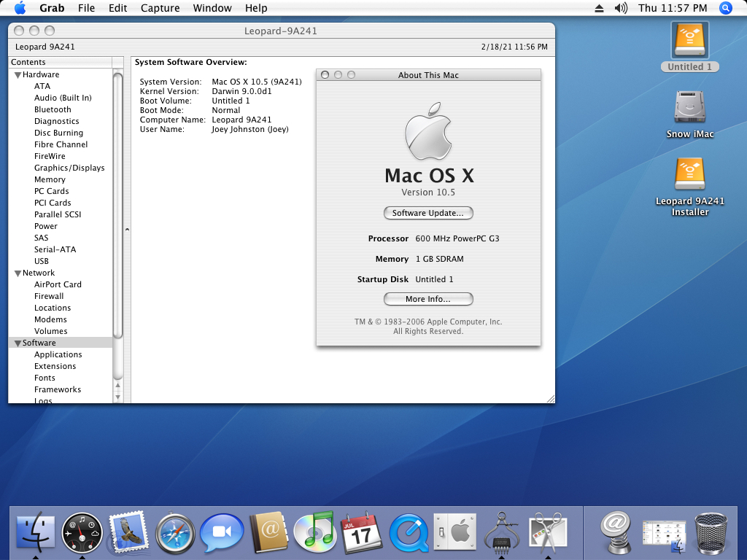
Task: Collapse the Software disclosure triangle
Action: point(18,343)
